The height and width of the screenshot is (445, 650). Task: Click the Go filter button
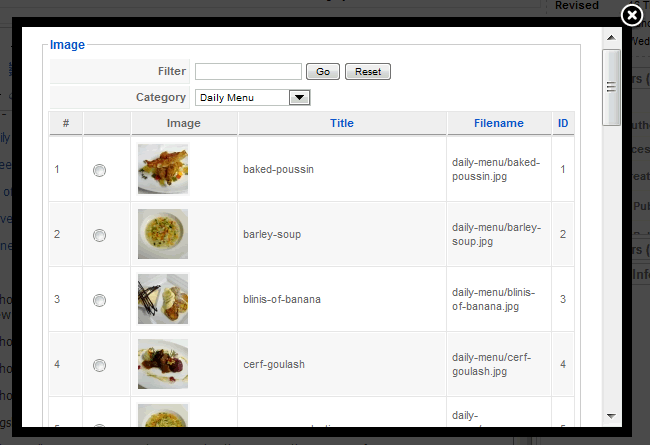coord(323,71)
